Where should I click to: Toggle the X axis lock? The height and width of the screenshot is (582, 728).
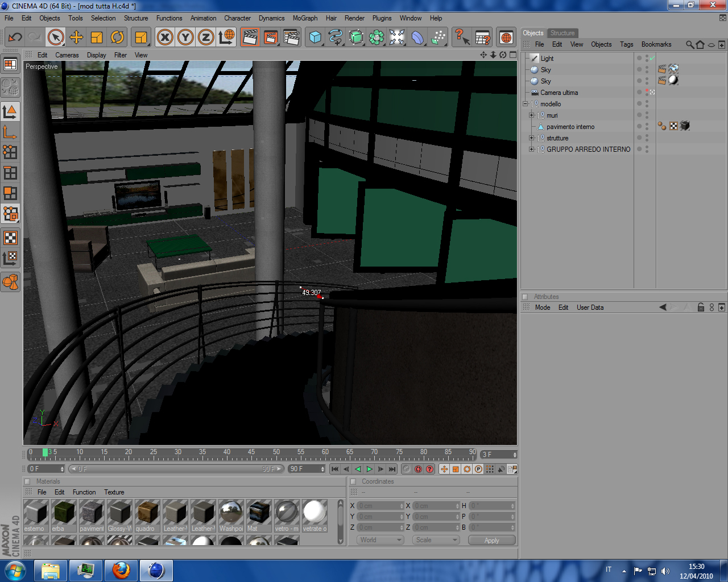tap(165, 38)
